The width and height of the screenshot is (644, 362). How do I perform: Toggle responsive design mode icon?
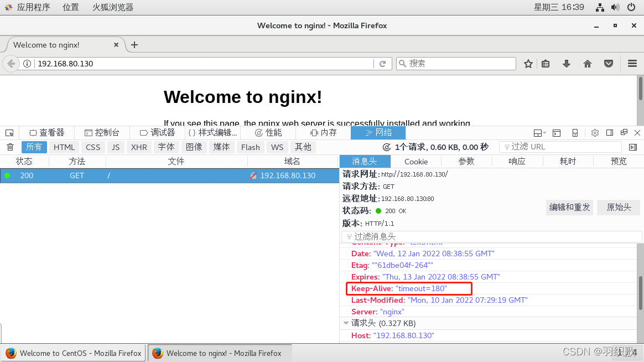point(575,133)
